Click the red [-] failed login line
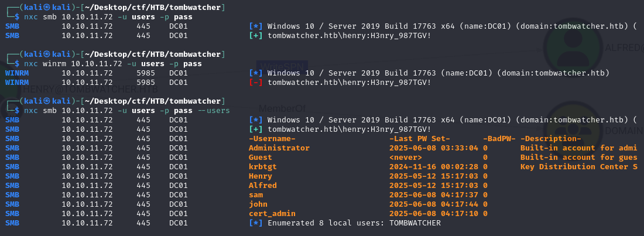644x236 pixels. point(341,82)
